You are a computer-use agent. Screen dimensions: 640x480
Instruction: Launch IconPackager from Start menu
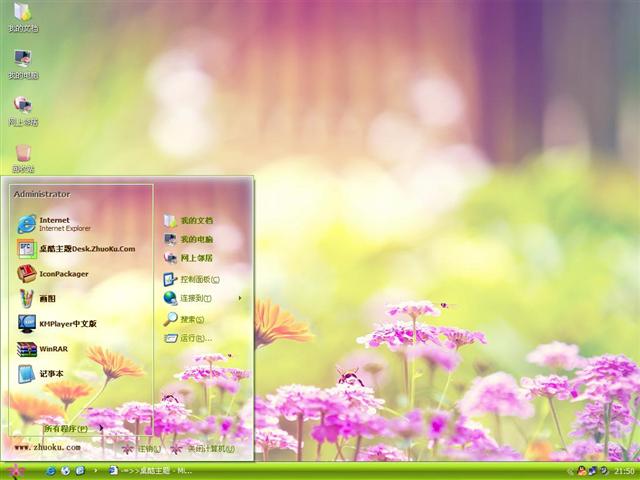(x=53, y=274)
